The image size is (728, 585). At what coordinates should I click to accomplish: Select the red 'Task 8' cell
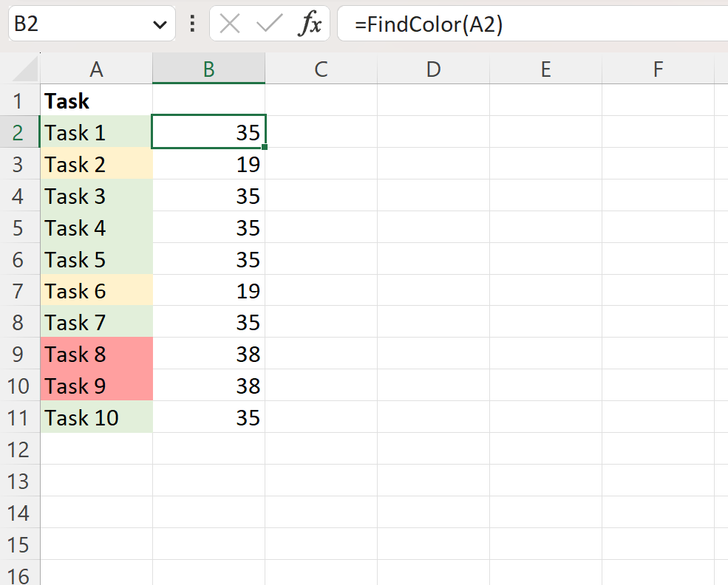click(96, 354)
